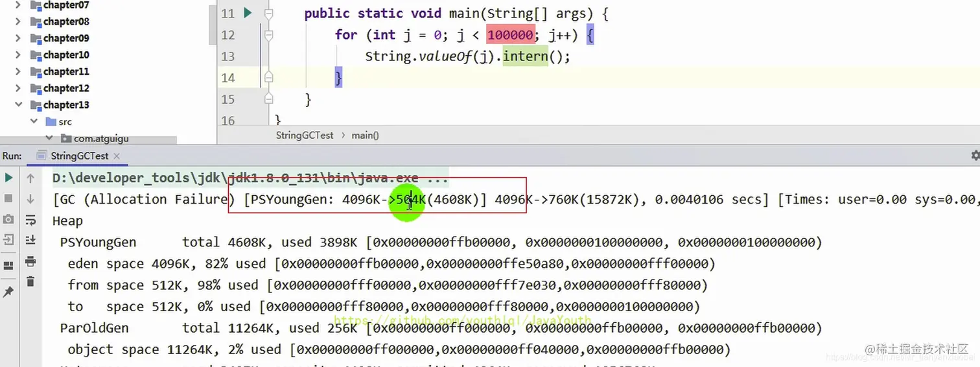The width and height of the screenshot is (980, 367).
Task: Click 'PSYoungGen total 4608K' console line
Action: tap(441, 243)
